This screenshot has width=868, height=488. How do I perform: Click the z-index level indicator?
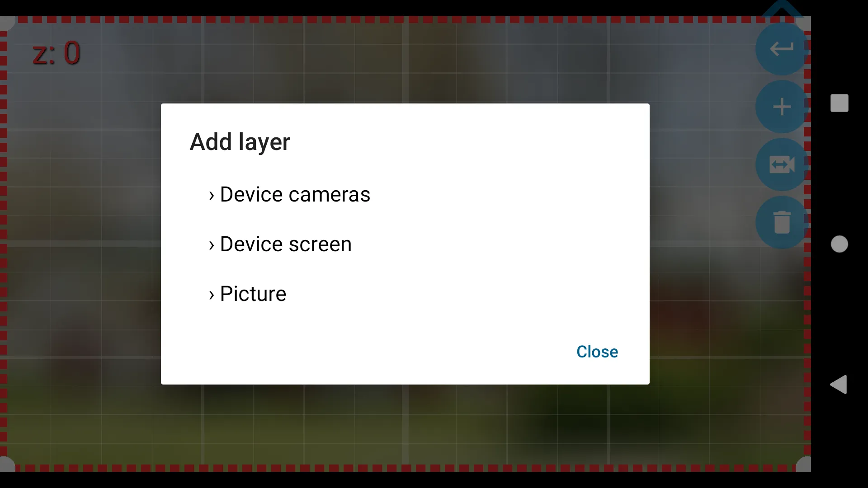coord(57,53)
